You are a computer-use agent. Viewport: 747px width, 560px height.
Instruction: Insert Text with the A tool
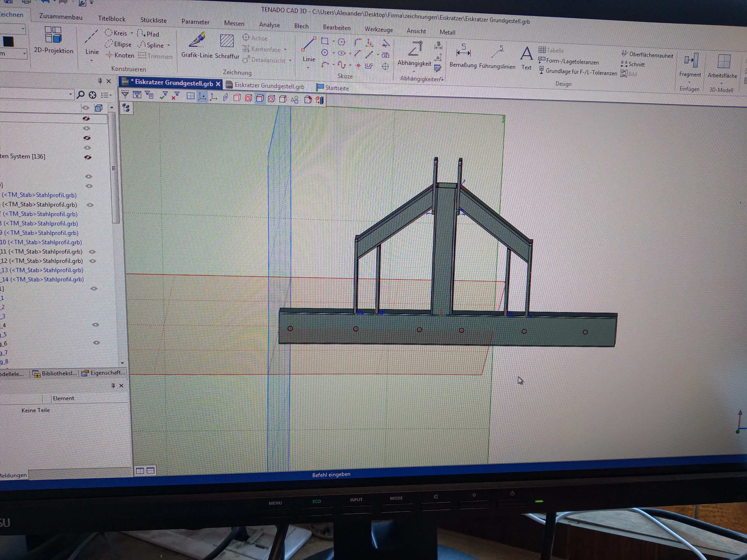(526, 58)
